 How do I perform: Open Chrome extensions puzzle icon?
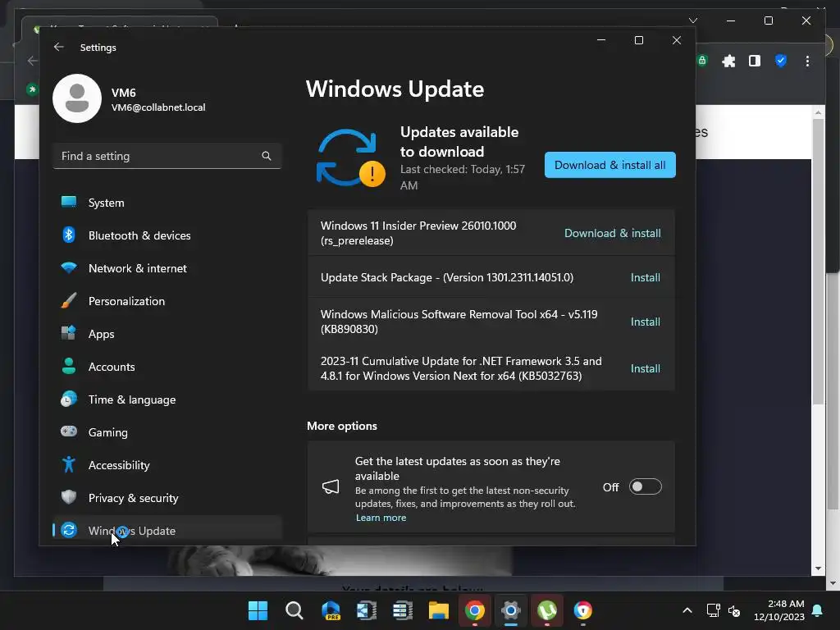(x=728, y=61)
